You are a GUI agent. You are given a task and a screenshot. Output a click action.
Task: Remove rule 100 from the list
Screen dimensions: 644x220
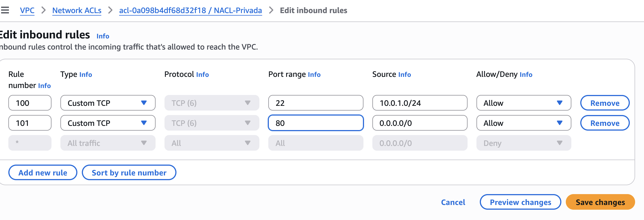pyautogui.click(x=605, y=103)
